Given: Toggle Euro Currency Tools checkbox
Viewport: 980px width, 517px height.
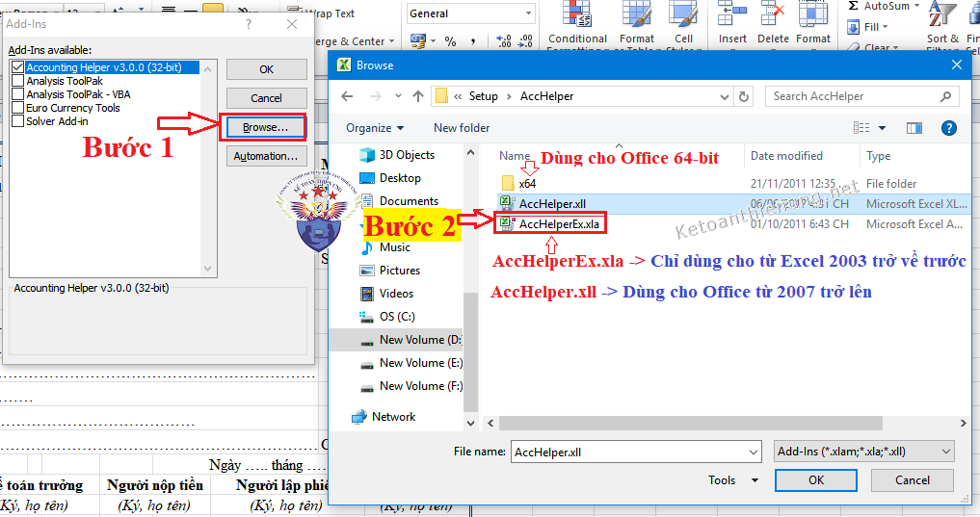Looking at the screenshot, I should click(x=18, y=108).
